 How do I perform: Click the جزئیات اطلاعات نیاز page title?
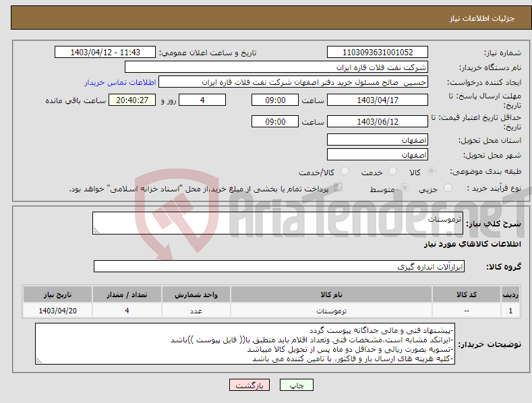coord(482,18)
